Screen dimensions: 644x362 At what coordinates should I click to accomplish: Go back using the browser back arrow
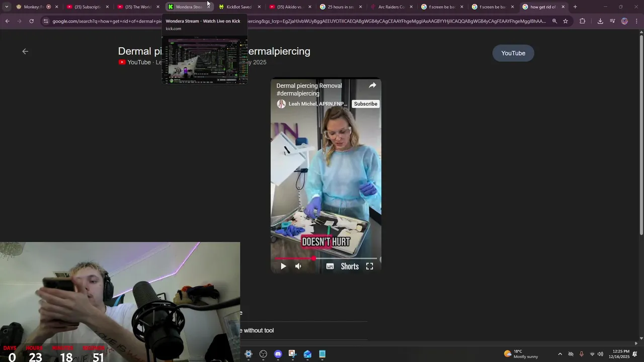[x=7, y=21]
